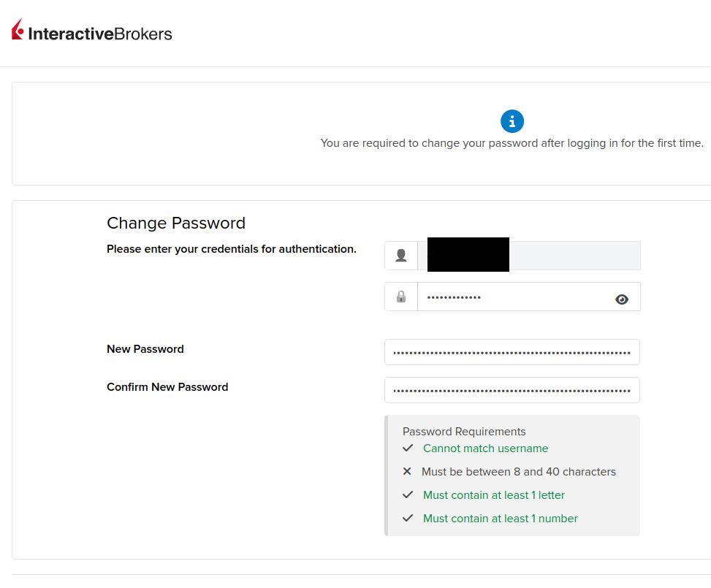Click the checkmark beside the 1 letter rule
Viewport: 711px width, 588px height.
[x=408, y=495]
